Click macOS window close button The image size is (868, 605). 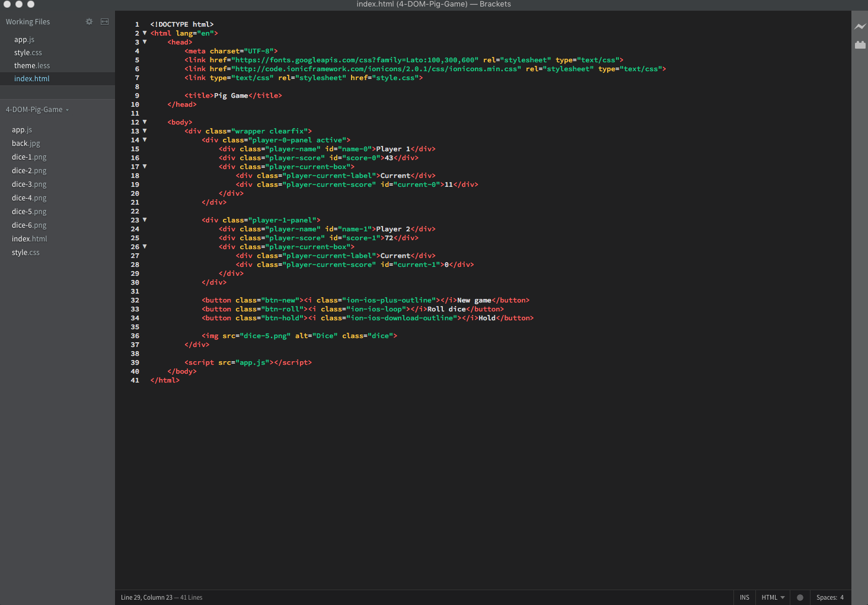[x=7, y=4]
